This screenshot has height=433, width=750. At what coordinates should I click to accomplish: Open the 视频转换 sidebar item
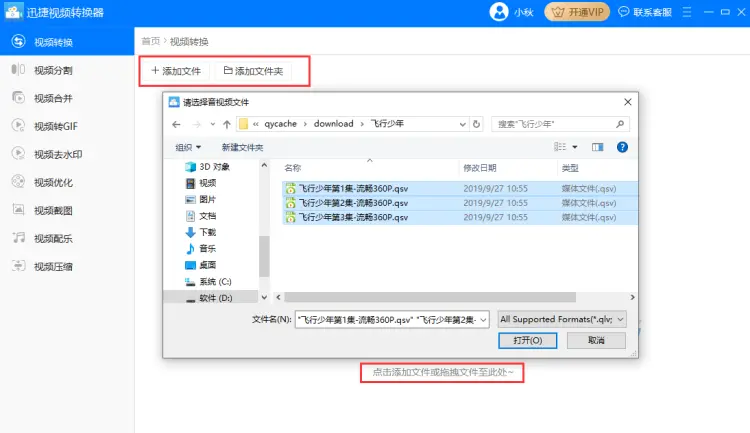coord(67,42)
